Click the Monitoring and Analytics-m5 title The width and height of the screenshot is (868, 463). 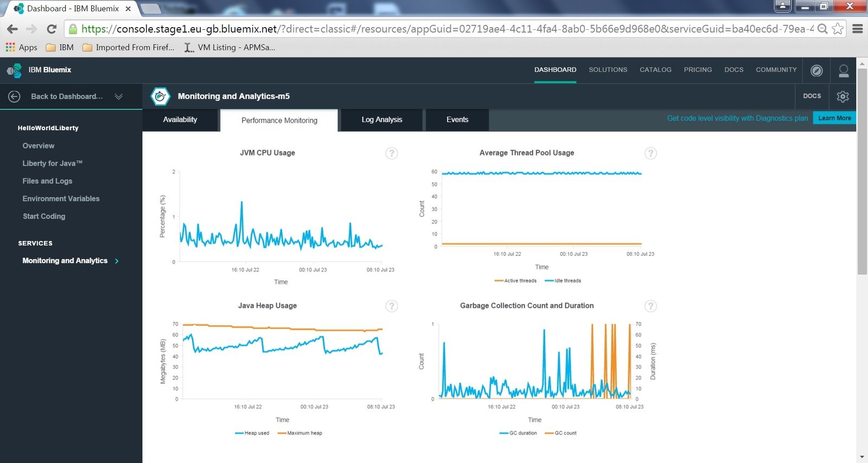(234, 97)
